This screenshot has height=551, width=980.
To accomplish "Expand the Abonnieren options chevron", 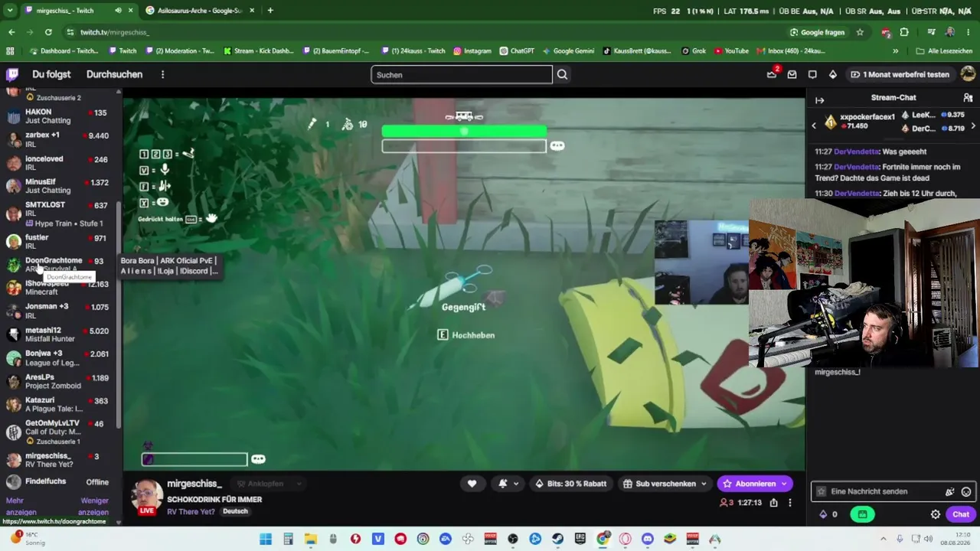I will tap(783, 484).
